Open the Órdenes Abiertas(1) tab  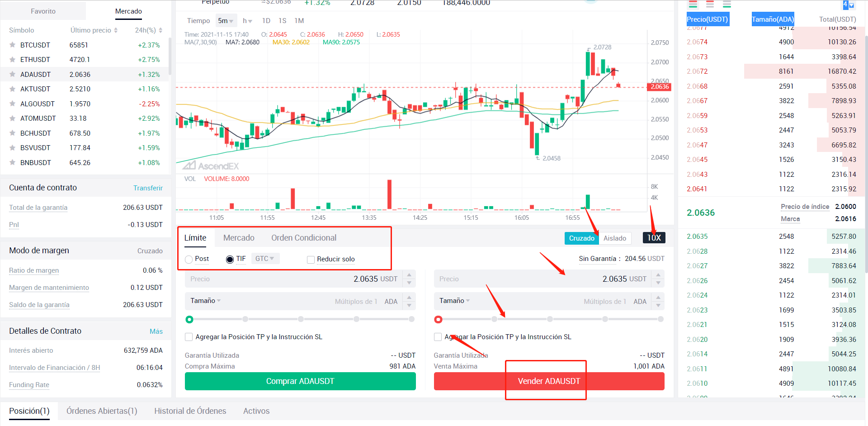point(102,411)
